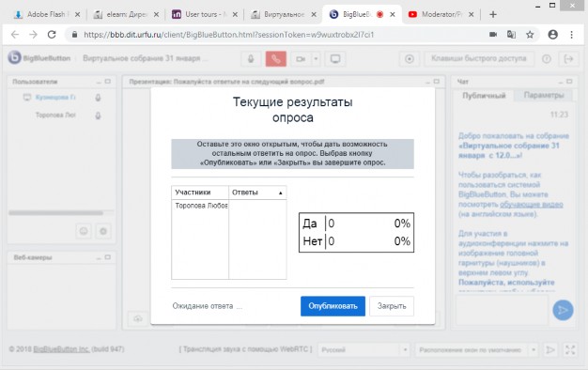Click the fullscreen toggle icon
This screenshot has width=588, height=370.
click(570, 349)
